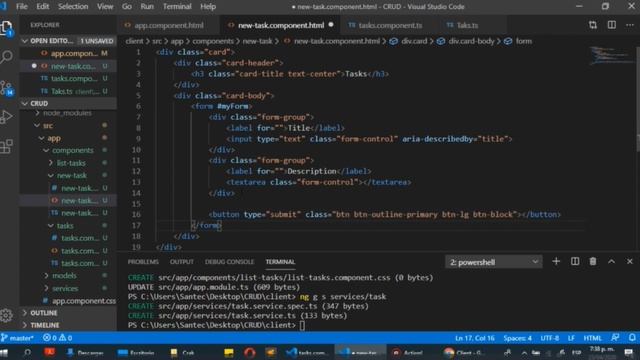Open the Run and Debug view

click(7, 117)
